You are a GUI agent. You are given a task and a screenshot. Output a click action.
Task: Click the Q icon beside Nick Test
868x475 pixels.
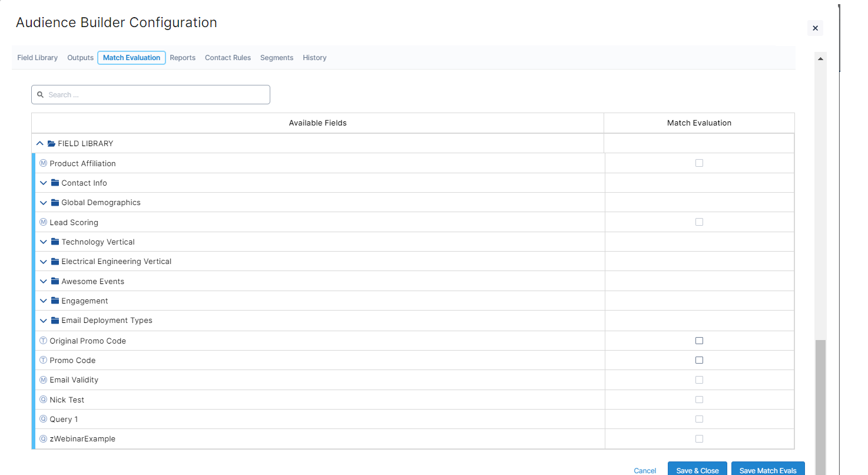[43, 400]
